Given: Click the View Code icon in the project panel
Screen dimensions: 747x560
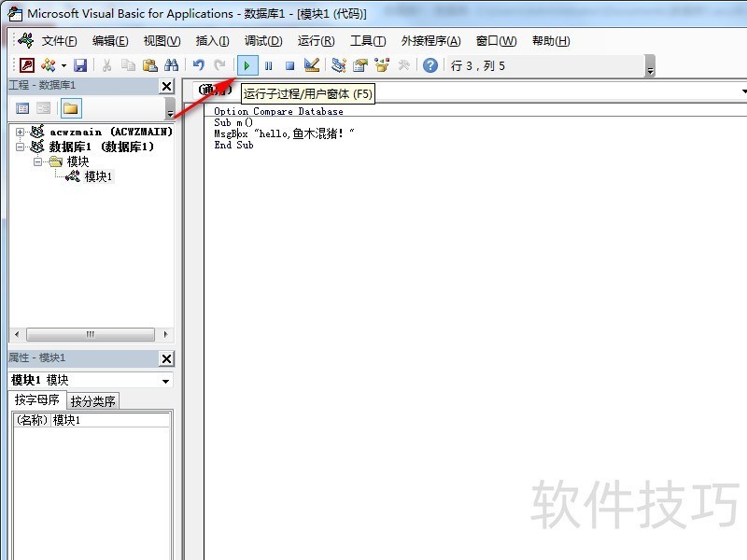Looking at the screenshot, I should tap(23, 108).
